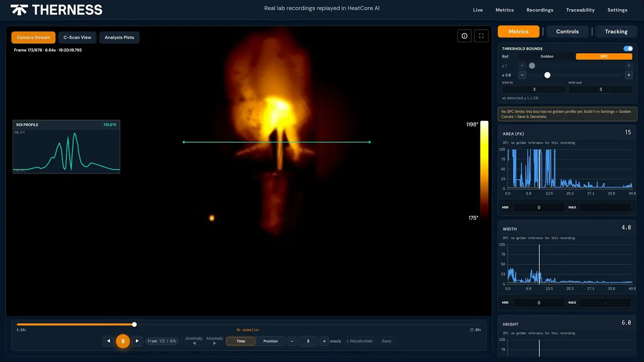Click the Area metric value 15
The image size is (644, 362).
coord(628,132)
